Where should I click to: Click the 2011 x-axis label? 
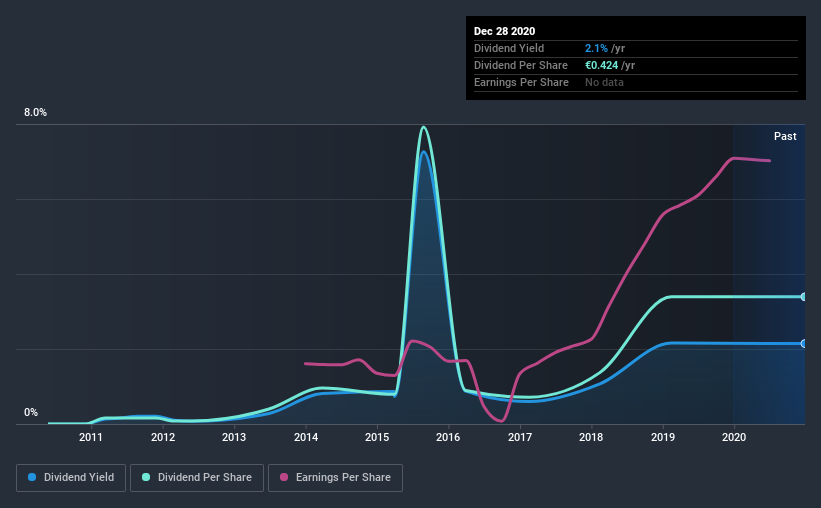point(91,437)
